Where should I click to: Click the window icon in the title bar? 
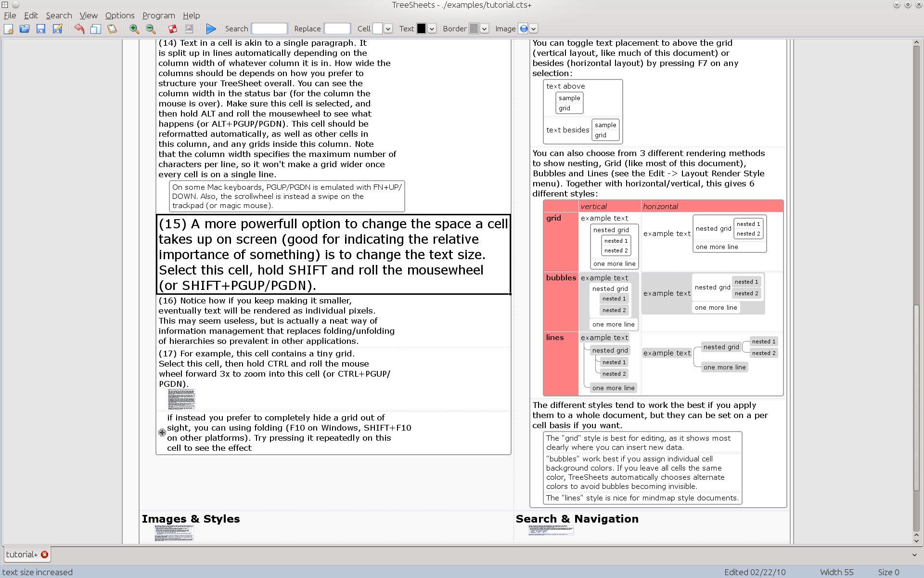click(x=5, y=5)
